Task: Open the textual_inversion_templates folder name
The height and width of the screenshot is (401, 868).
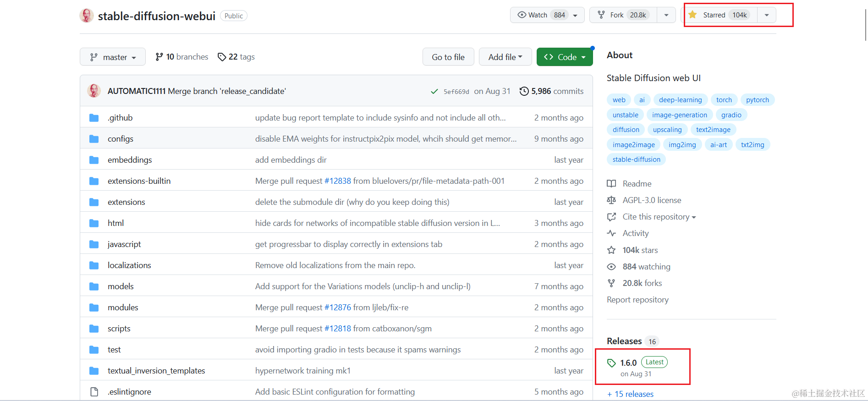Action: 156,371
